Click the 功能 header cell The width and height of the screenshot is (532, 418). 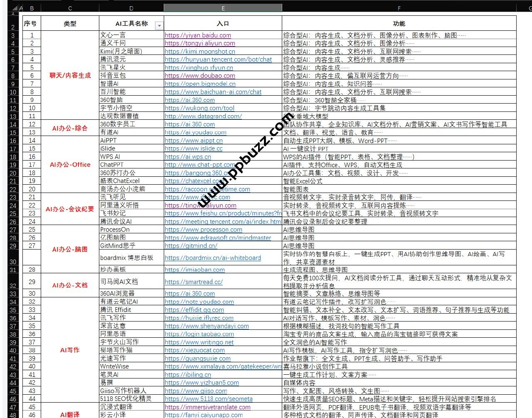coord(399,24)
